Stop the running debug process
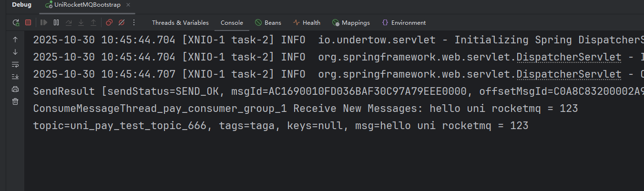This screenshot has height=191, width=644. [x=28, y=22]
